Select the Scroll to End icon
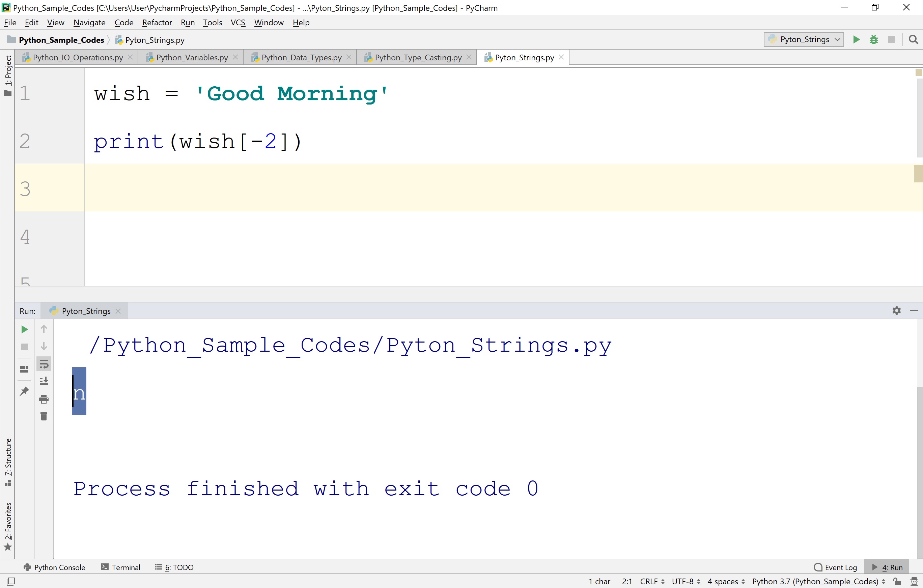 click(x=44, y=381)
